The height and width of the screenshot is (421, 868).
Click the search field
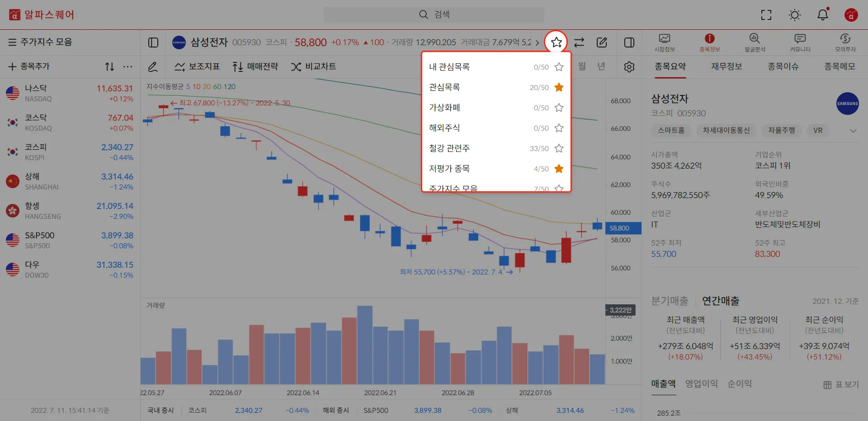point(434,14)
